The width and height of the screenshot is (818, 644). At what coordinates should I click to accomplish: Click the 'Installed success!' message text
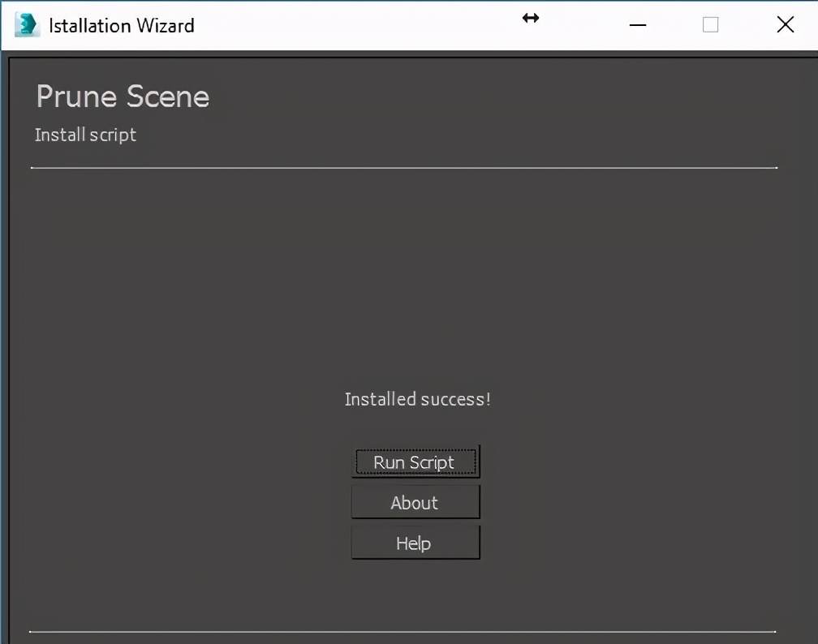pos(417,399)
